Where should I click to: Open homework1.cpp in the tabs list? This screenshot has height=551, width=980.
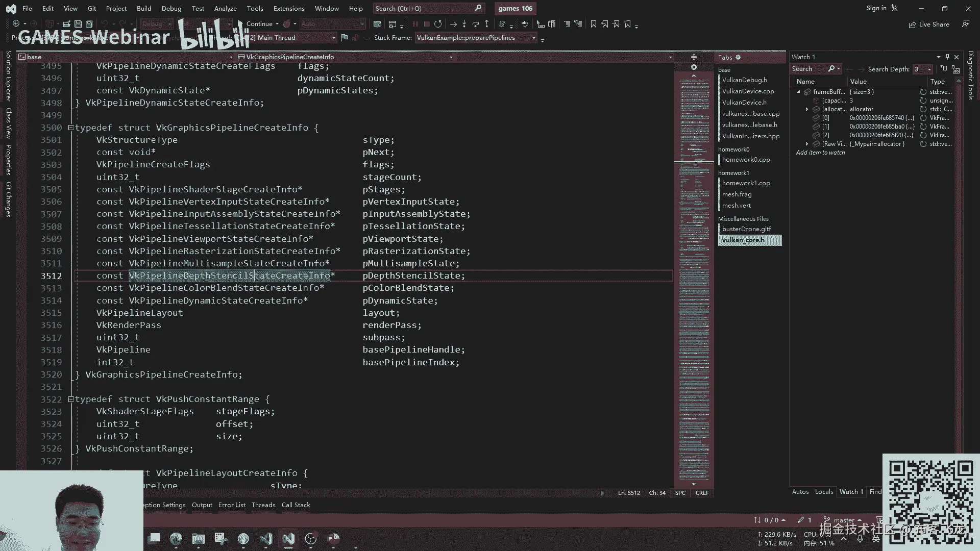click(x=746, y=183)
